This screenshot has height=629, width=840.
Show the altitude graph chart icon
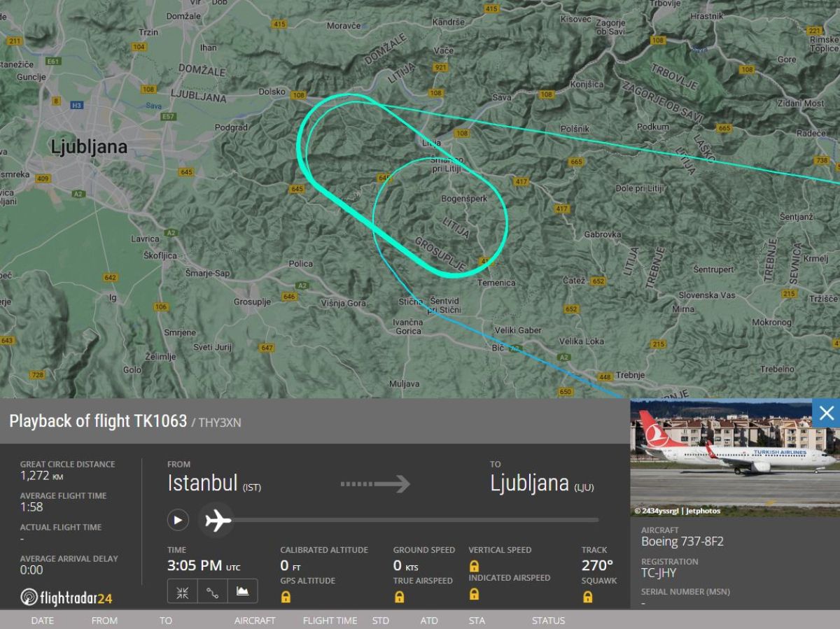[242, 591]
